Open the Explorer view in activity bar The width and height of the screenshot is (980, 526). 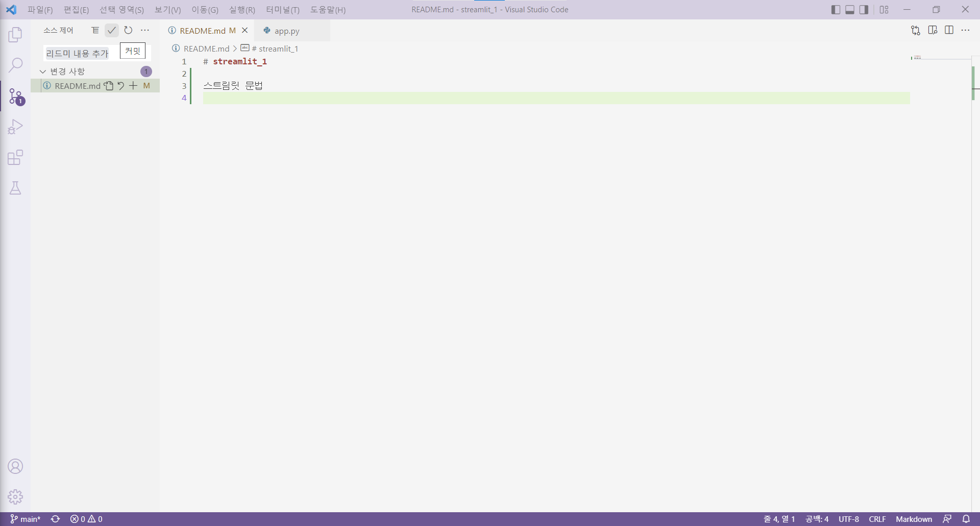(x=15, y=35)
